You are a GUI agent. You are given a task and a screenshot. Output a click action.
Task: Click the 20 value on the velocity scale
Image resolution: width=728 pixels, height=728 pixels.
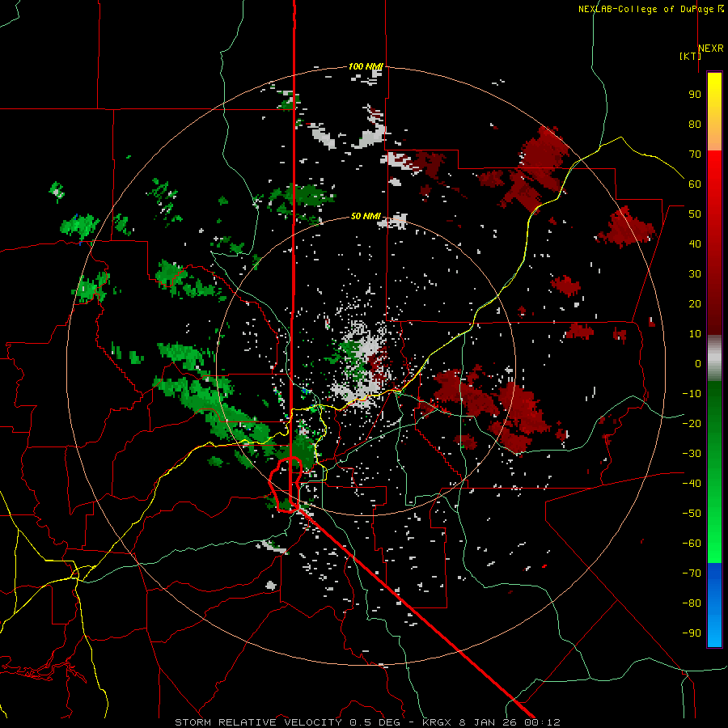coord(695,303)
